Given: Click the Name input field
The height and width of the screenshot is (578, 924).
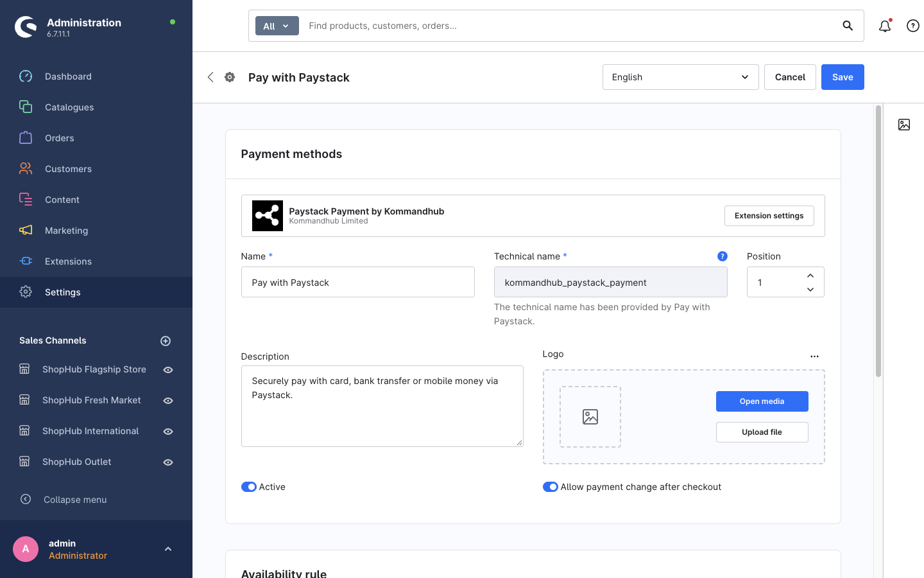Looking at the screenshot, I should (x=357, y=282).
